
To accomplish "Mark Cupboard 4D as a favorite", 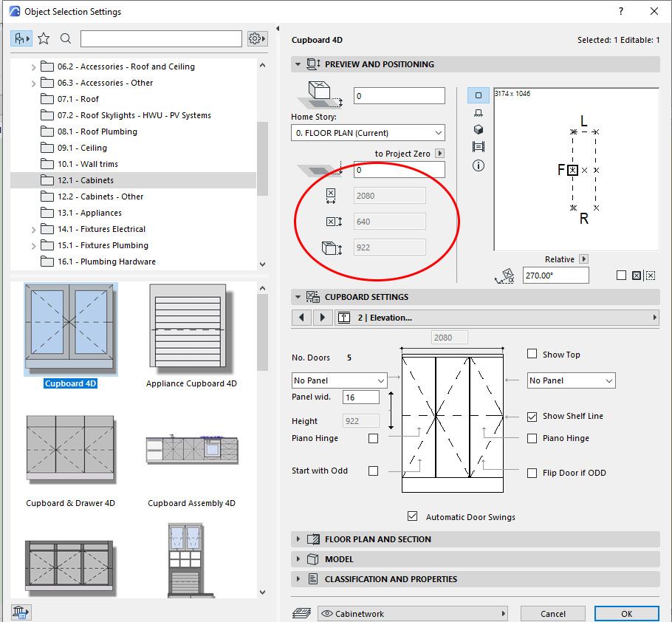I will click(x=44, y=38).
